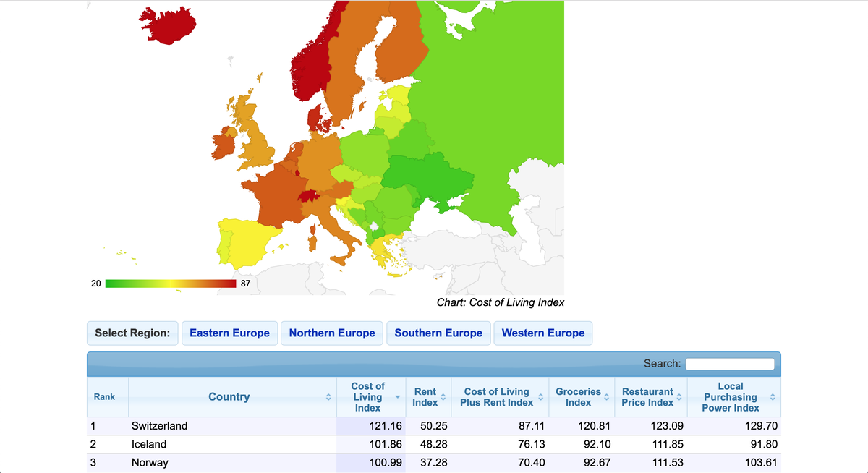The width and height of the screenshot is (868, 473).
Task: Click the legend maximum value 87
Action: [x=245, y=284]
